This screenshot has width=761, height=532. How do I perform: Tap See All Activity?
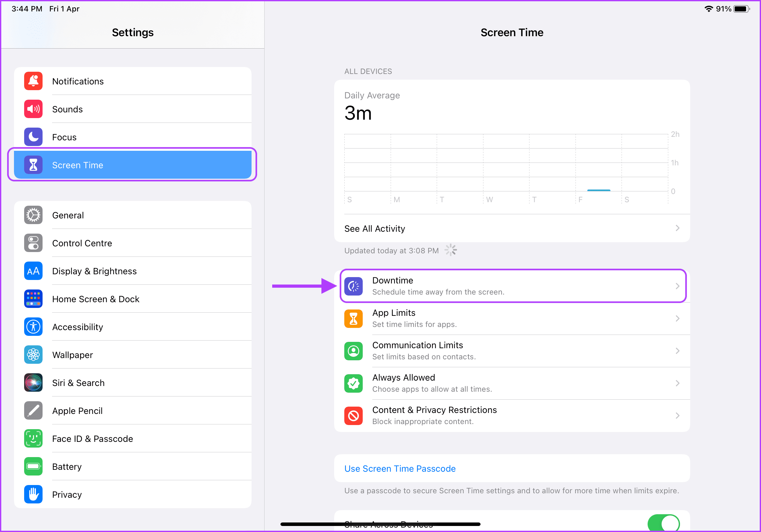[x=512, y=228]
